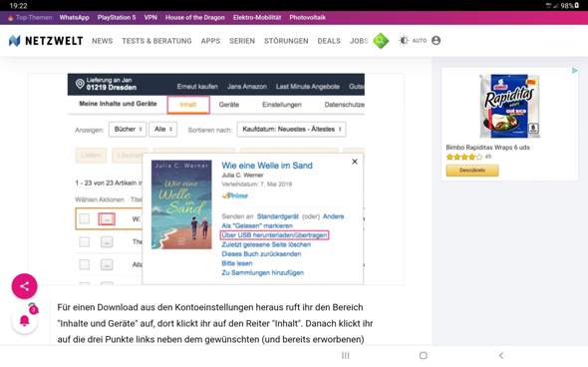The height and width of the screenshot is (367, 588).
Task: Click the yellow Descúbrelo ad button
Action: [x=472, y=171]
